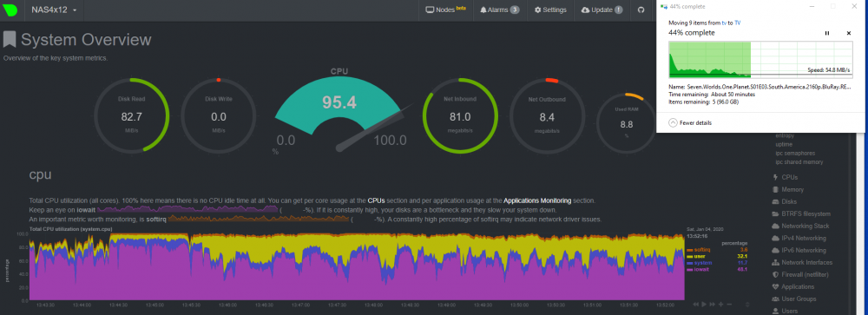Open Applications section in sidebar

792,286
